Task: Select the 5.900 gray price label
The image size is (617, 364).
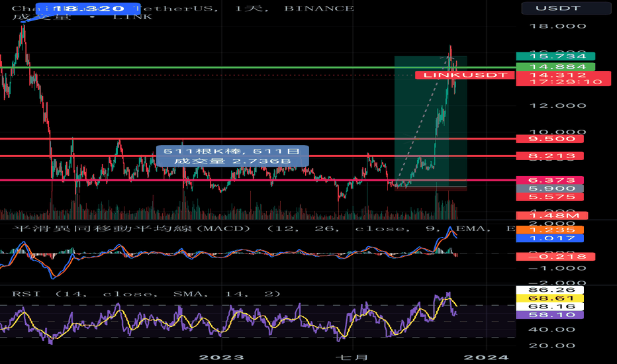Action: point(549,189)
